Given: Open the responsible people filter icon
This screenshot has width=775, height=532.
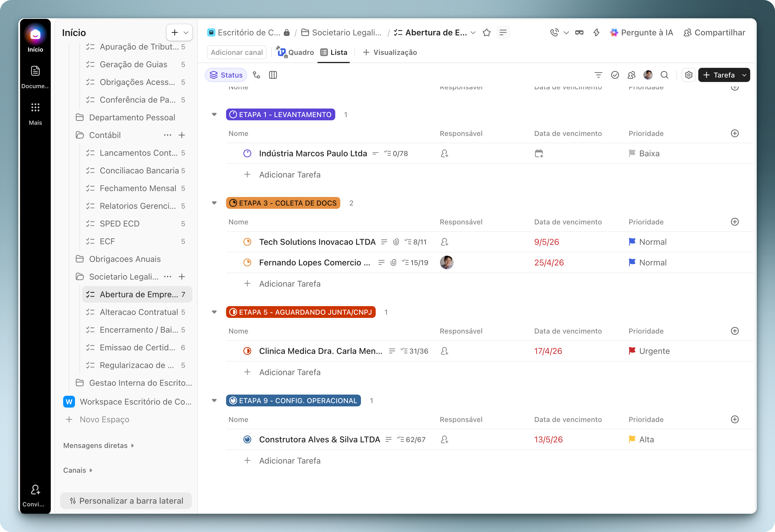Looking at the screenshot, I should point(631,75).
